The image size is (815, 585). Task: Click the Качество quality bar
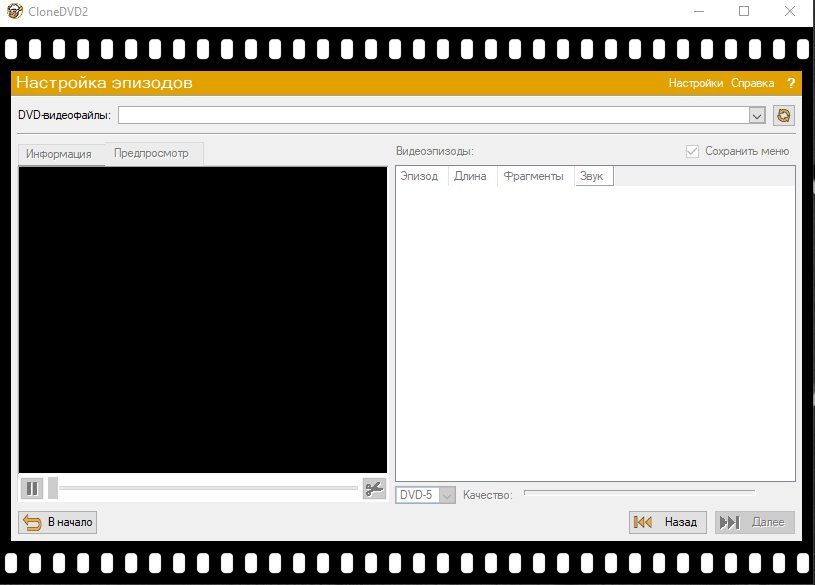pos(639,491)
